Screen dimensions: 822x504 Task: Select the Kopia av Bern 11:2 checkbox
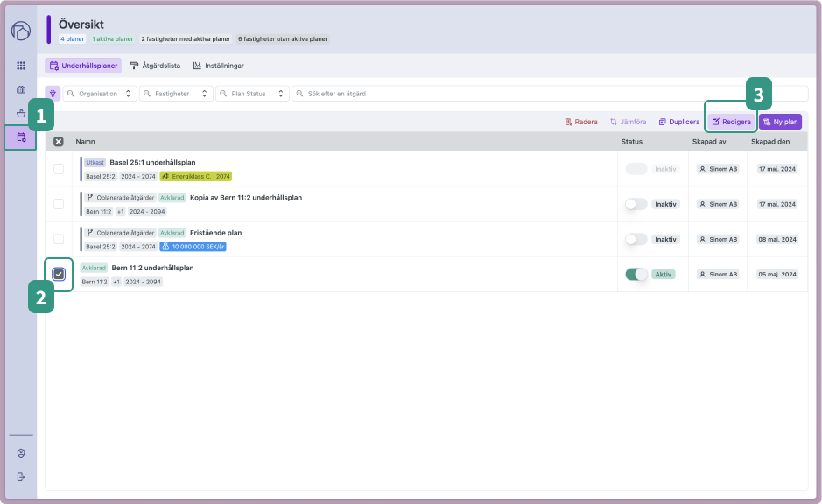[59, 204]
